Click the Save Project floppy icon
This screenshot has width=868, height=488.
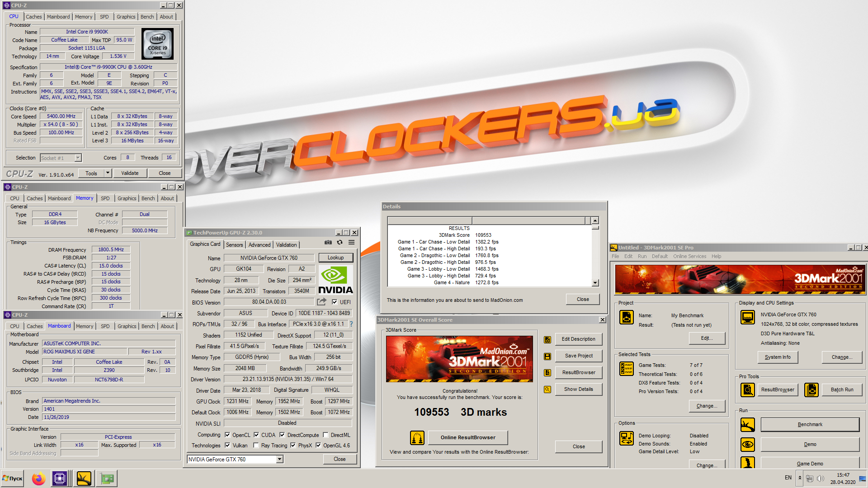pyautogui.click(x=547, y=357)
